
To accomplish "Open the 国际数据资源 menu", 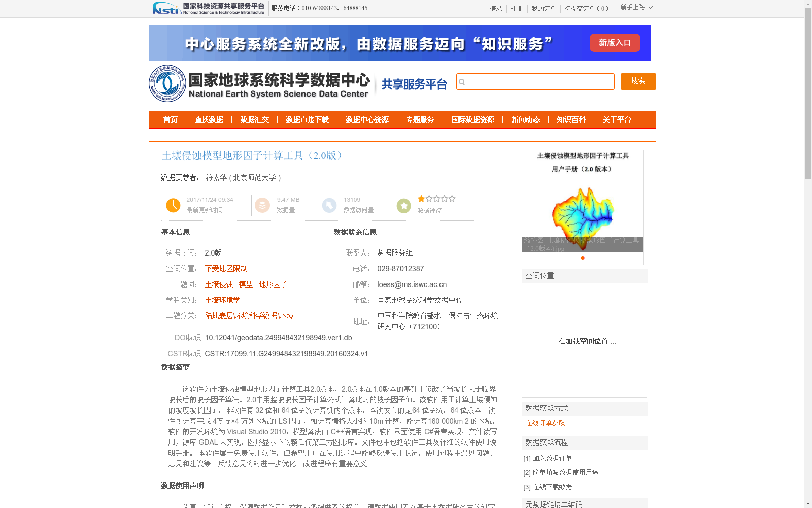I will 473,120.
